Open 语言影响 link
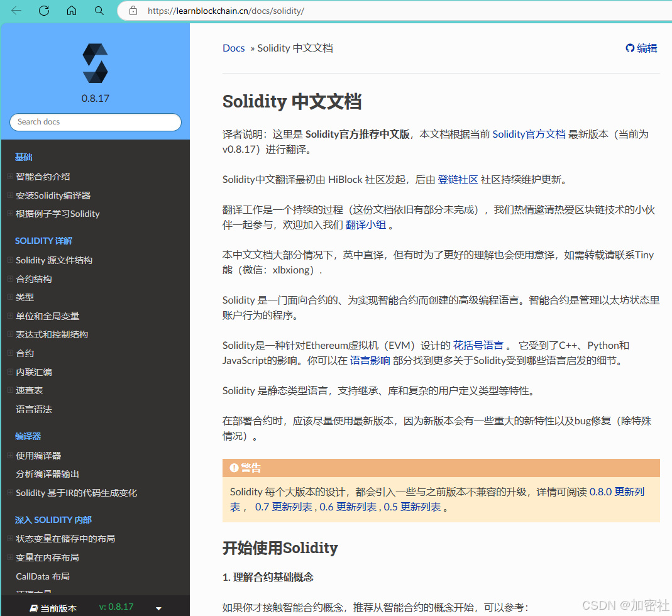 (370, 361)
